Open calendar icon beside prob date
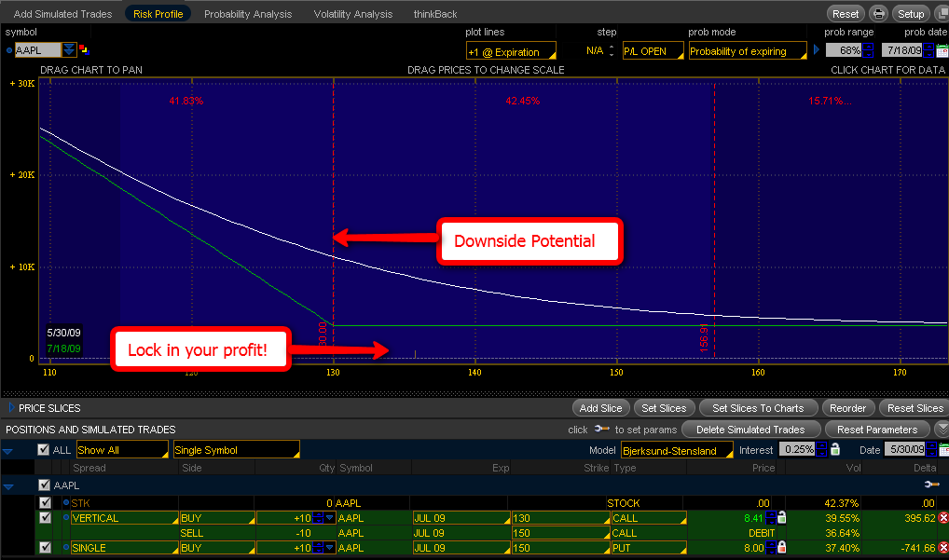This screenshot has width=949, height=560. (942, 51)
